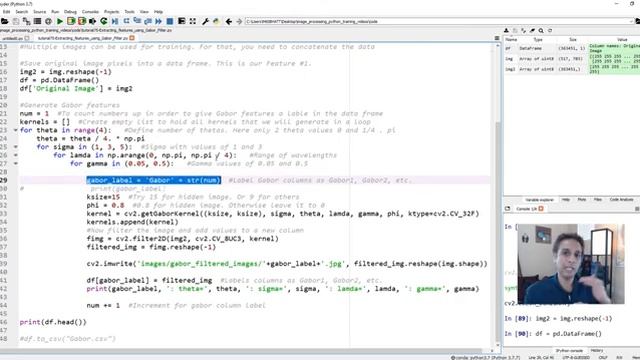Open console pane options menu
640x360 pixels.
637,209
